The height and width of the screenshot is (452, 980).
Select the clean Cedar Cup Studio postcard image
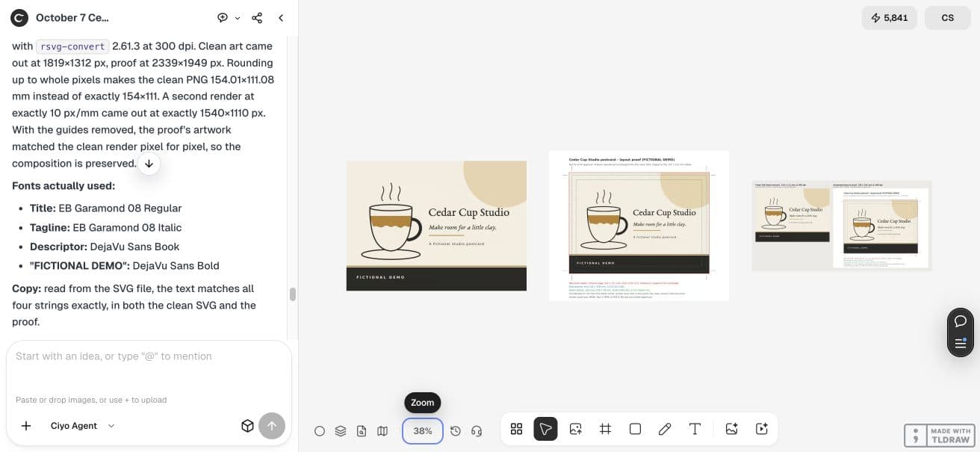point(436,226)
